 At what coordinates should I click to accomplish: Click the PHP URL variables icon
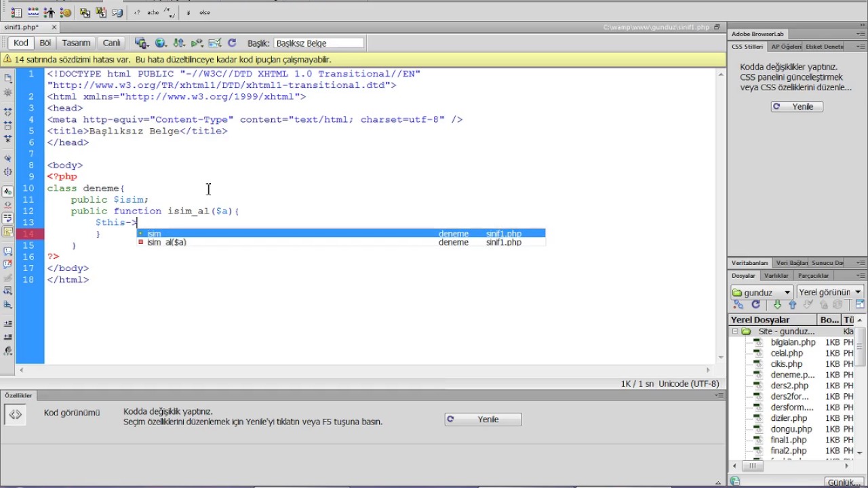tap(33, 12)
